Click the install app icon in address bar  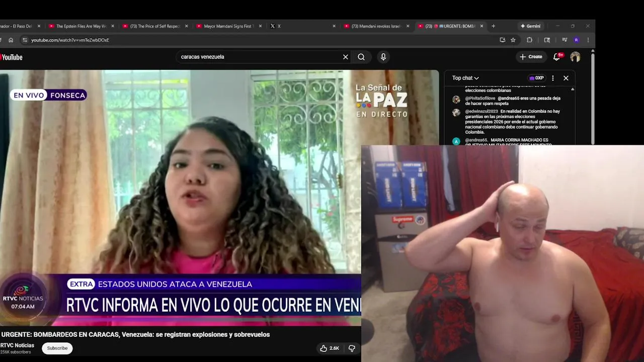point(503,40)
